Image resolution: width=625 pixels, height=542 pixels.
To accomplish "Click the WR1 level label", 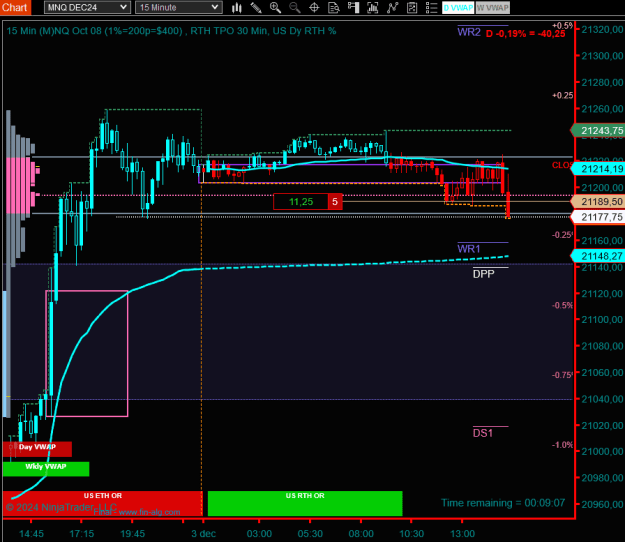I will (x=469, y=249).
